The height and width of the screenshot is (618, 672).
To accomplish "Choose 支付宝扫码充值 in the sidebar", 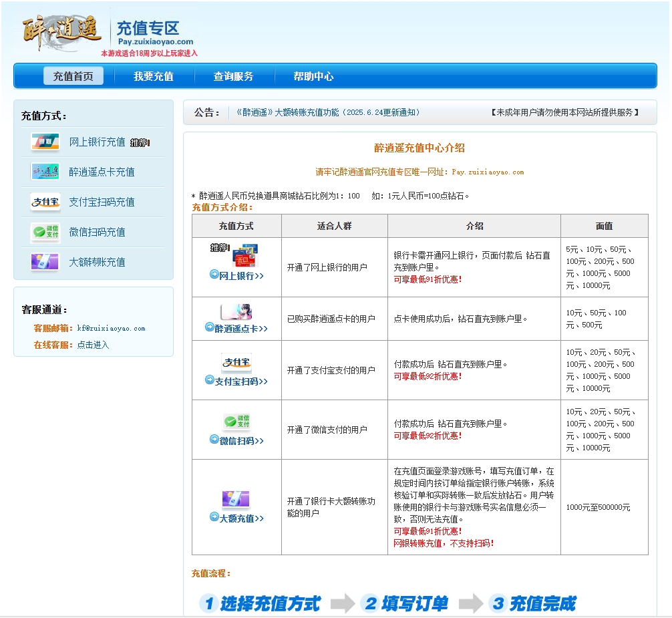I will [102, 202].
